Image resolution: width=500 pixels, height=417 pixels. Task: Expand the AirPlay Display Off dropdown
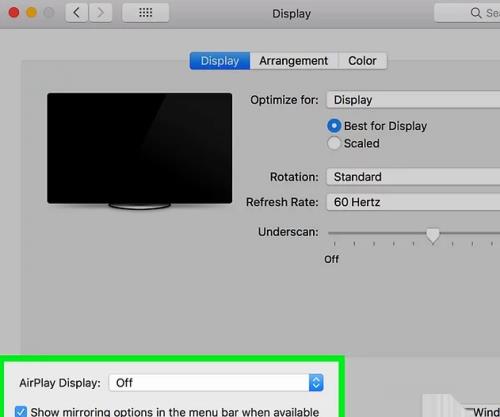[x=216, y=383]
